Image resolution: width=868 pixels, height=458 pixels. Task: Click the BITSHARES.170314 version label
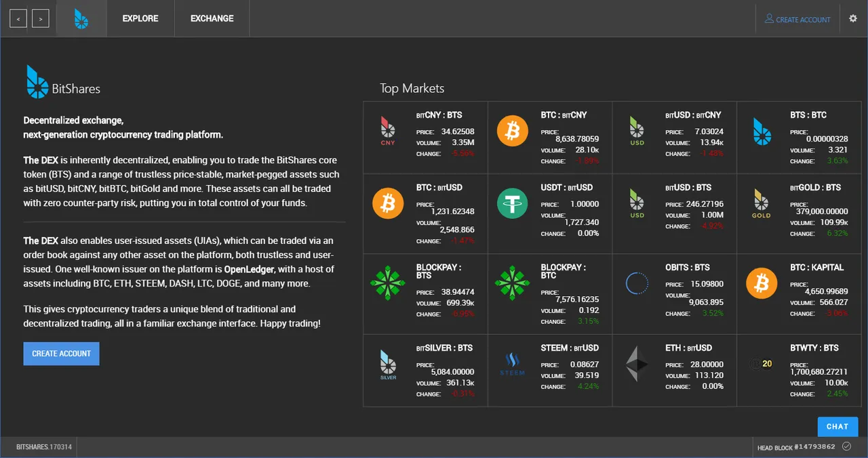tap(44, 447)
